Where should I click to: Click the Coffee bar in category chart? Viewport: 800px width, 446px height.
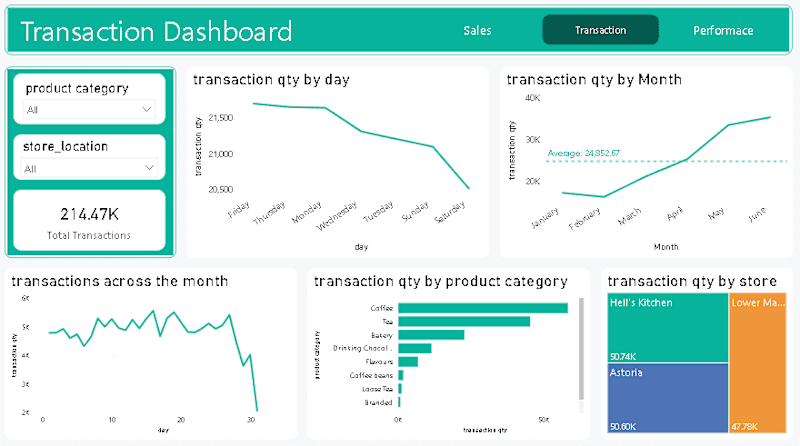(483, 308)
